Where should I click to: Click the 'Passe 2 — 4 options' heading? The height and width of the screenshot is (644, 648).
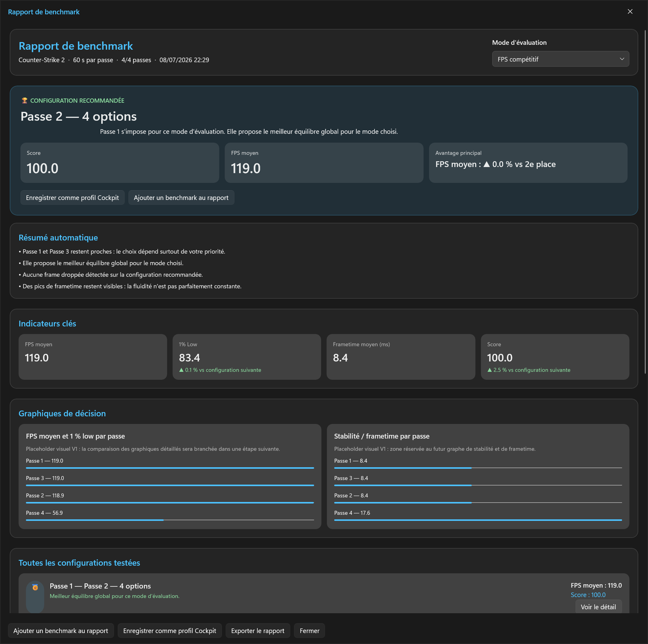tap(78, 116)
